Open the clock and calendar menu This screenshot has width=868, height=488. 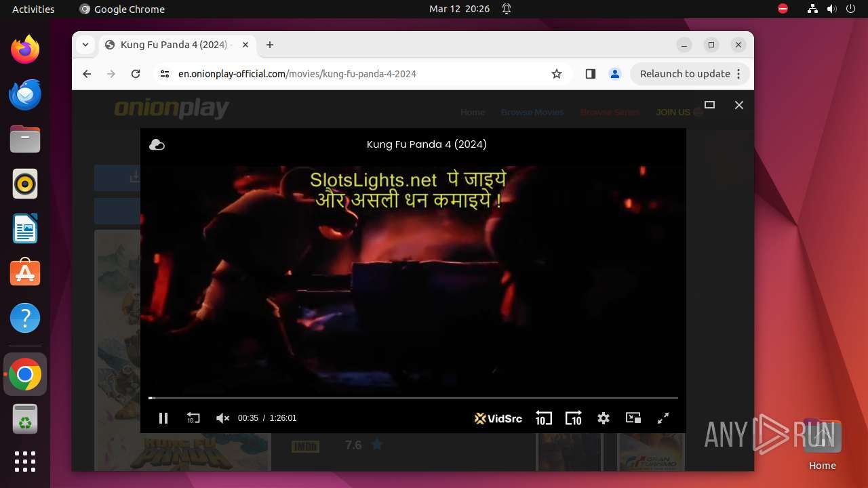tap(459, 9)
